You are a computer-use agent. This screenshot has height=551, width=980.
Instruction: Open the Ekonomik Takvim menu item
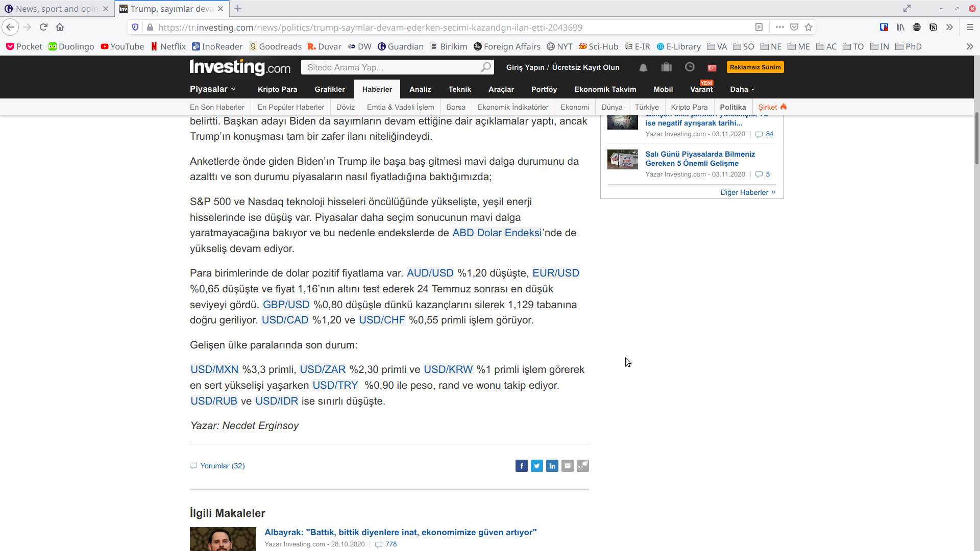(605, 89)
